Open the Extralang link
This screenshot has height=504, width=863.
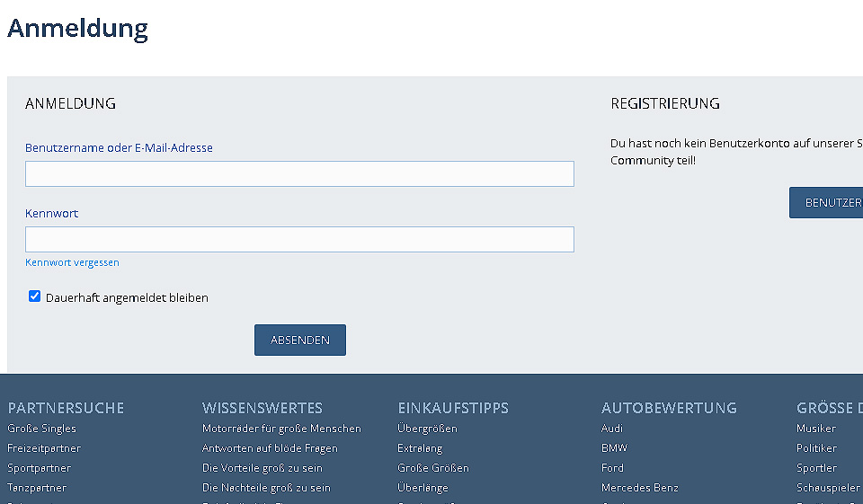click(x=420, y=448)
